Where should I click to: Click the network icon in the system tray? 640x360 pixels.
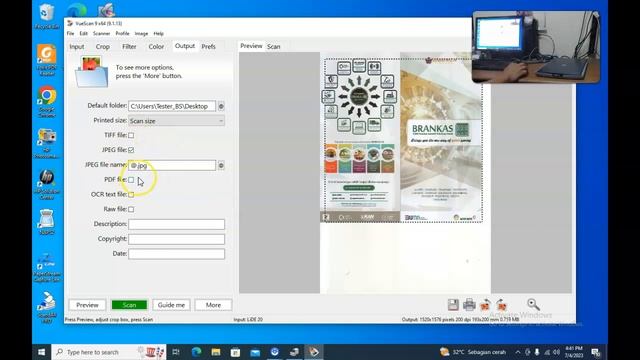547,352
